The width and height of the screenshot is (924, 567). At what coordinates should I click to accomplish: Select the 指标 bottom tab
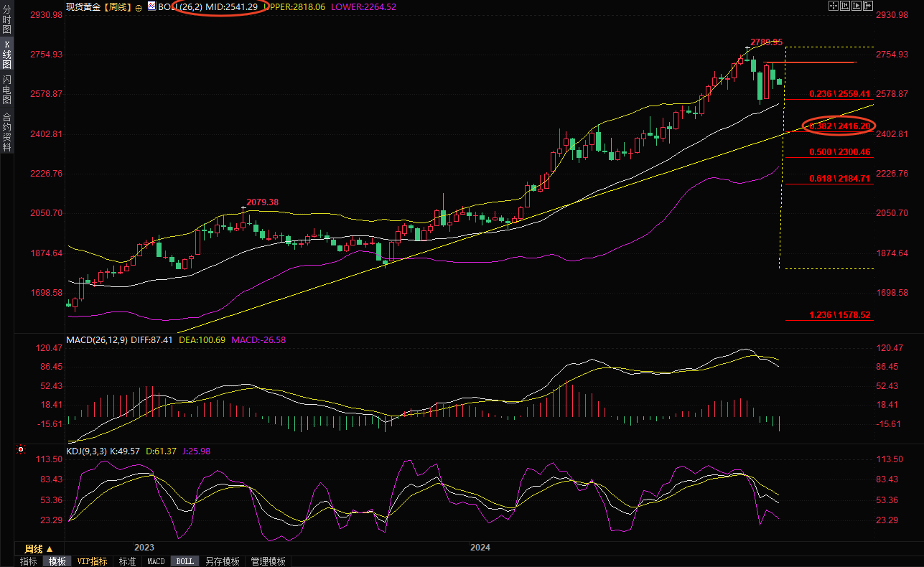pyautogui.click(x=28, y=561)
